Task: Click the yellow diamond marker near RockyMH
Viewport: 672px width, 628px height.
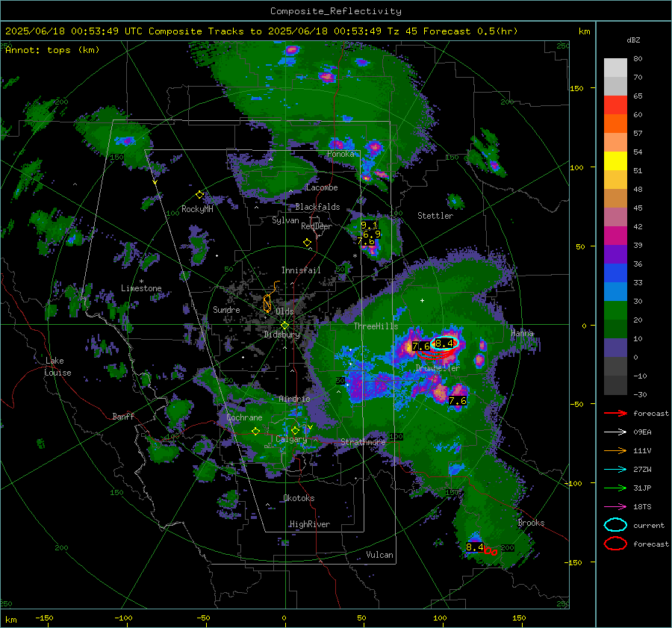Action: click(x=199, y=195)
